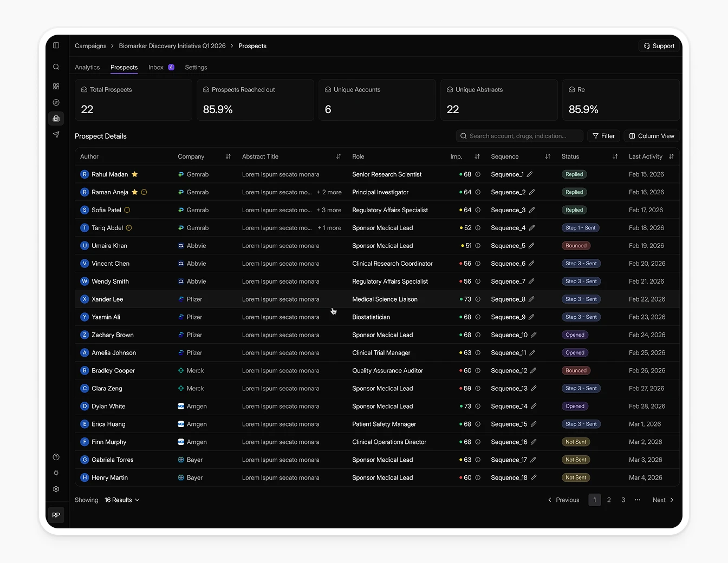Toggle sort order on Last Activity column
Image resolution: width=728 pixels, height=563 pixels.
click(x=671, y=156)
